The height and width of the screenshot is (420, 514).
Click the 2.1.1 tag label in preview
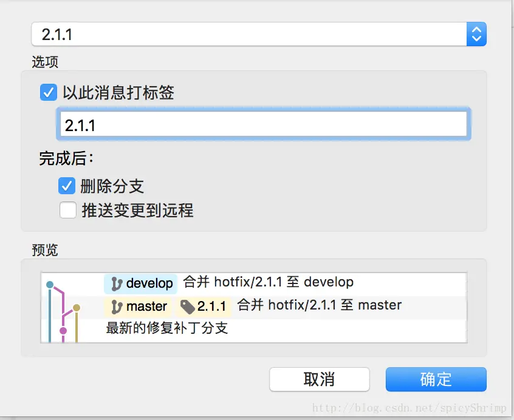pyautogui.click(x=204, y=307)
